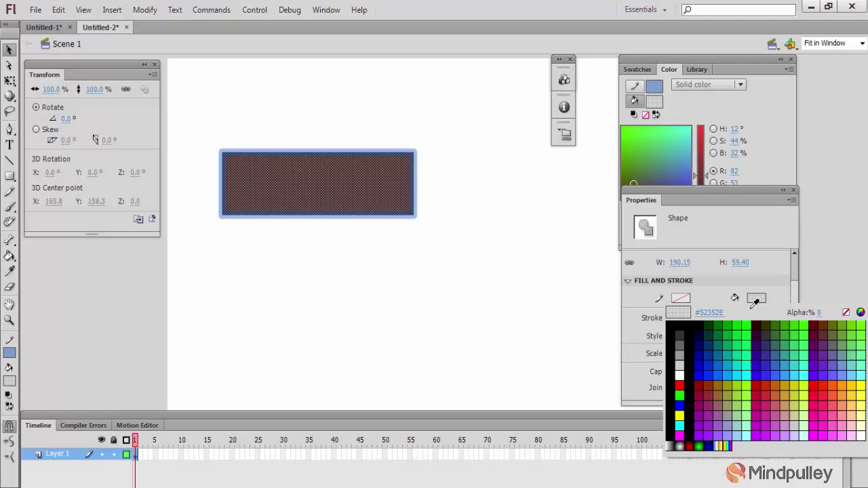Select the Paint Bucket tool
The height and width of the screenshot is (488, 868).
9,256
